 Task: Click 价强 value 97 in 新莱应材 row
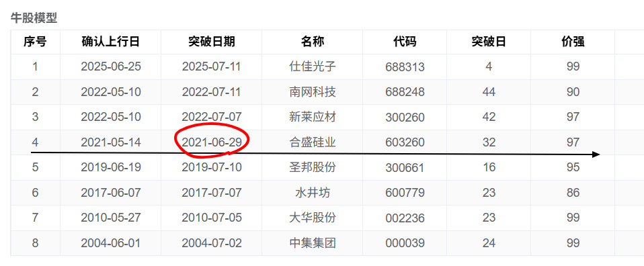tap(573, 117)
